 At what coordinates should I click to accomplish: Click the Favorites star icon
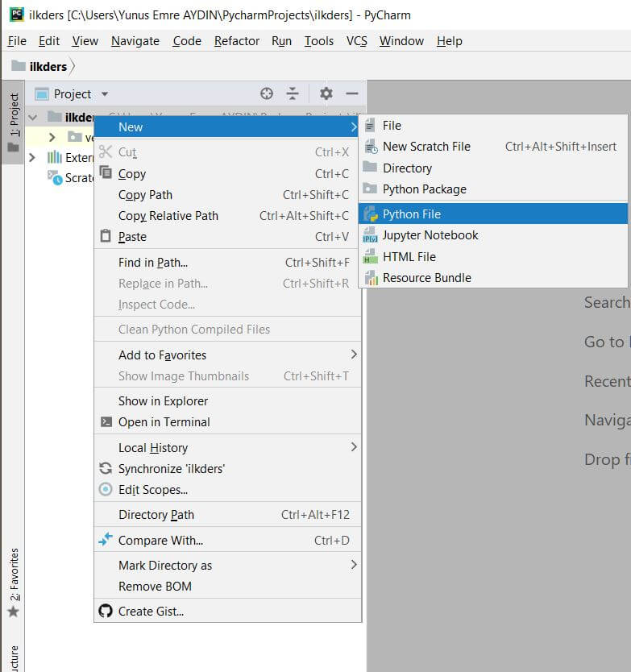coord(13,612)
